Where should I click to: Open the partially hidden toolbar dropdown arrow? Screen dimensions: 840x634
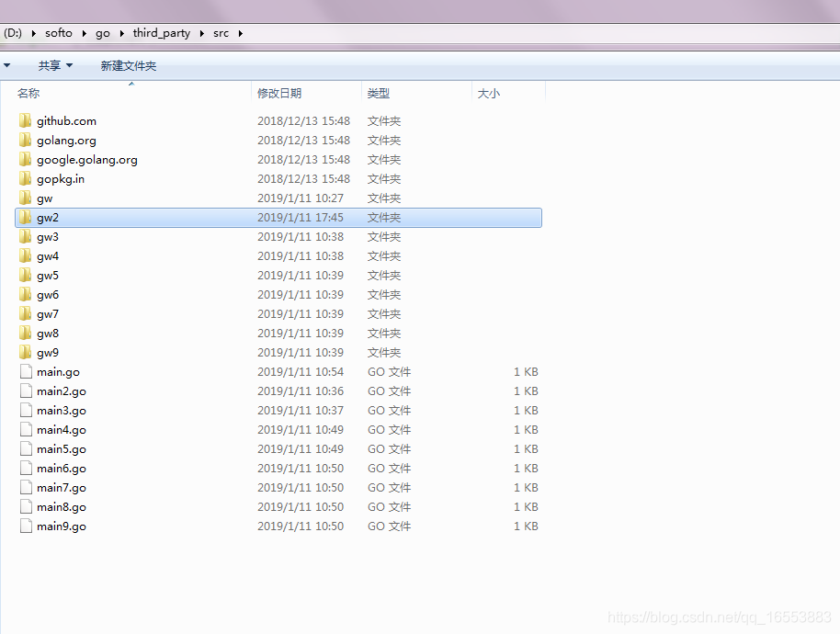coord(6,65)
